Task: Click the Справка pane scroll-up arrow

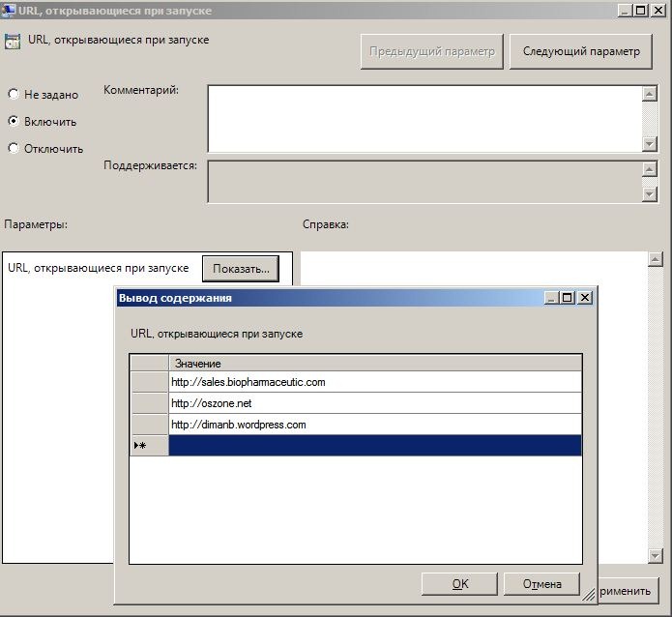Action: pyautogui.click(x=656, y=259)
